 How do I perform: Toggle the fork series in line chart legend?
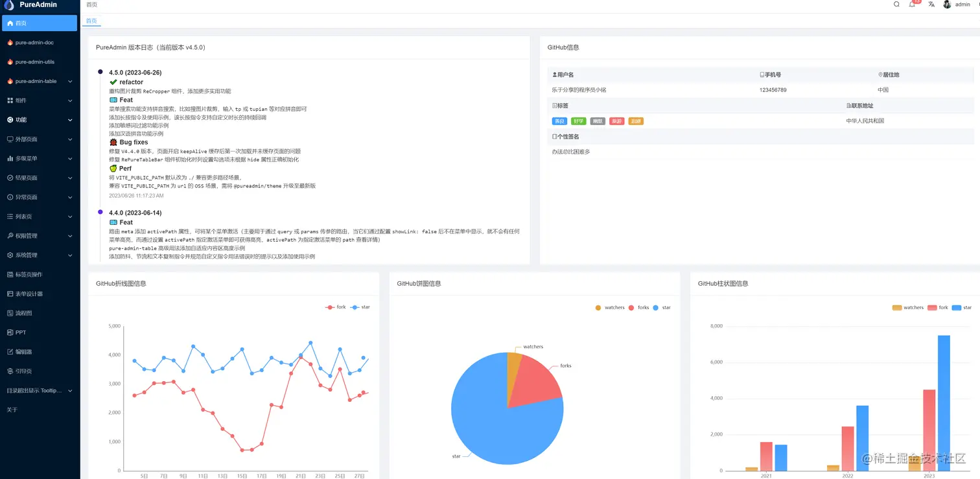tap(336, 307)
